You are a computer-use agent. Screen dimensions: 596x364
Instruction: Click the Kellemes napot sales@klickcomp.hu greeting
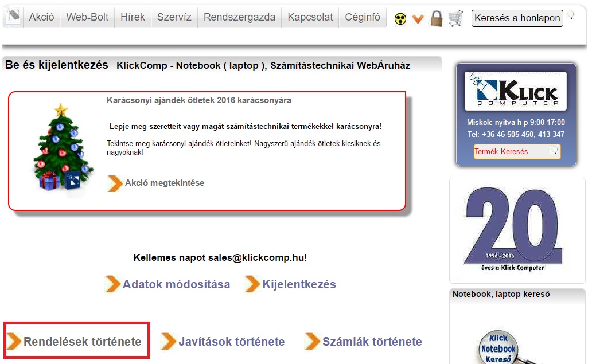point(220,257)
